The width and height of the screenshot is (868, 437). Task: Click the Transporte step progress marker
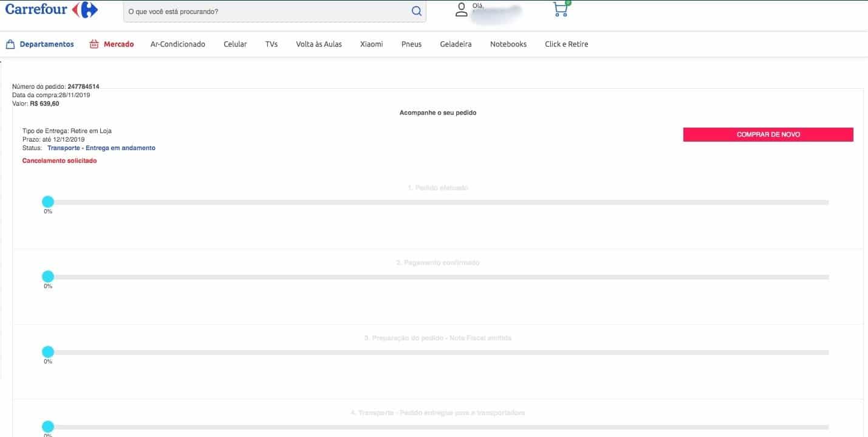(x=48, y=427)
